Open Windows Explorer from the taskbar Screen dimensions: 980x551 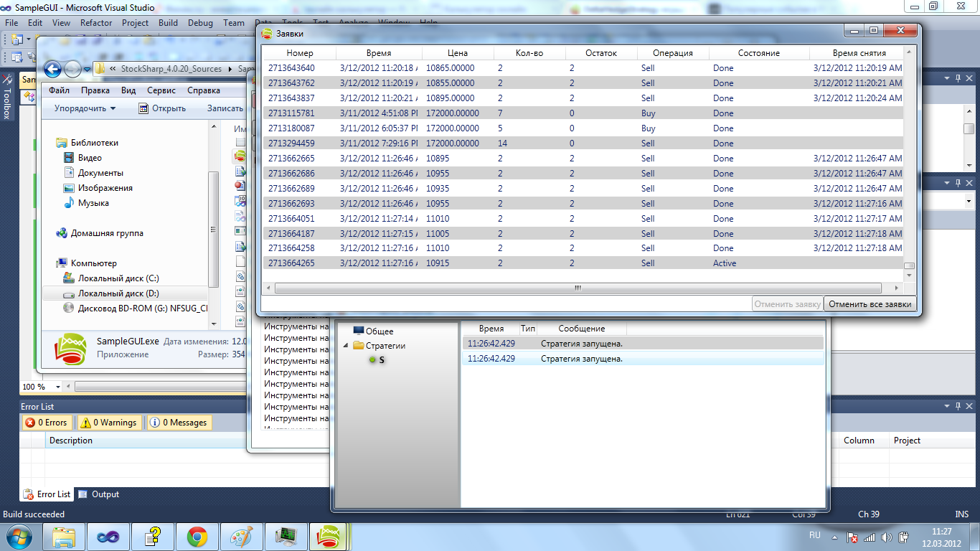point(64,535)
